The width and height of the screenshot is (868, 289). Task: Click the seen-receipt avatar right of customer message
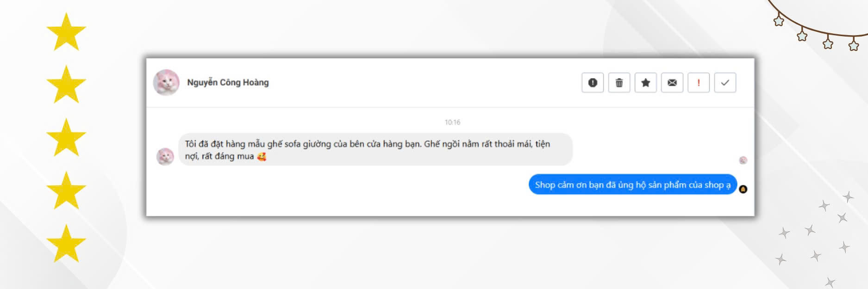(743, 160)
